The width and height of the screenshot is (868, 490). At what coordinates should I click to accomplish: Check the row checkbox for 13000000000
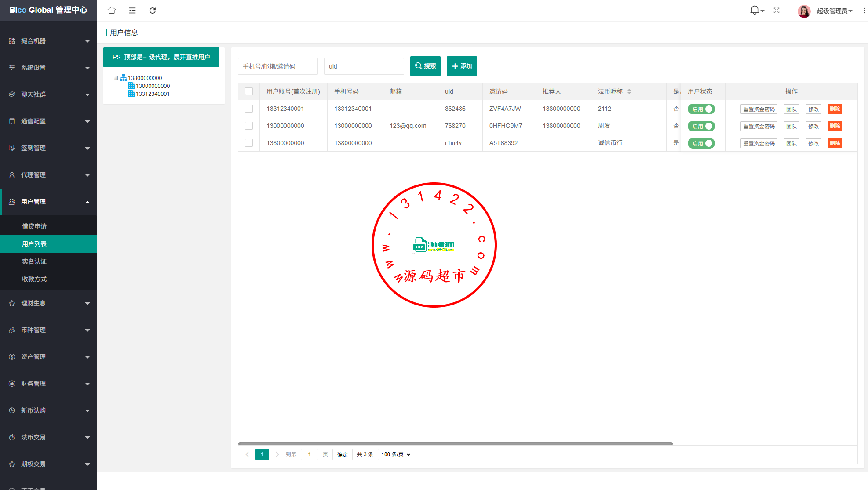click(249, 126)
